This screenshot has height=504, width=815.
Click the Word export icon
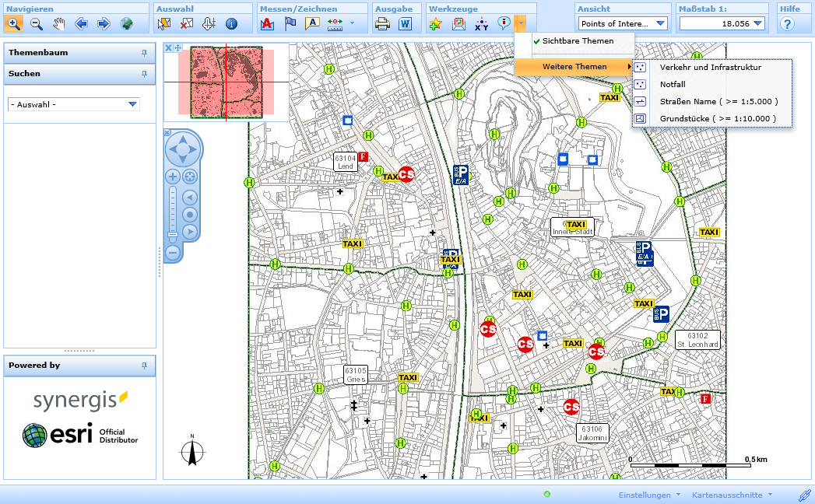coord(405,24)
